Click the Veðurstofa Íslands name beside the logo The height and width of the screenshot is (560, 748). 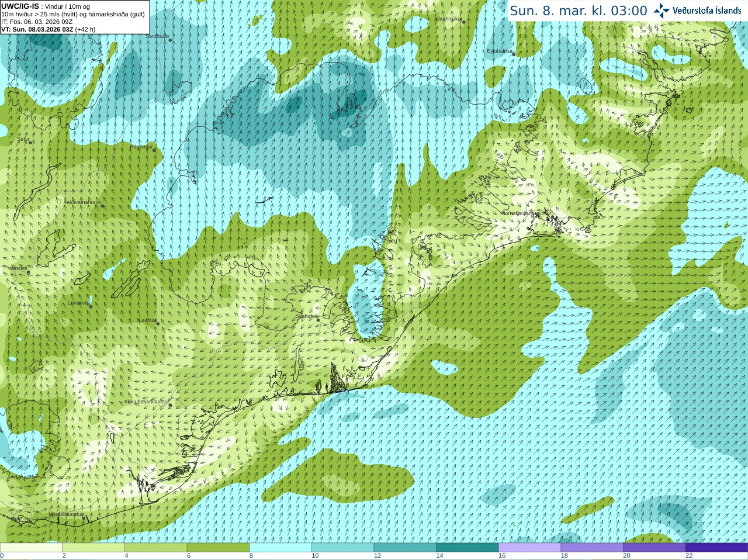click(x=707, y=11)
